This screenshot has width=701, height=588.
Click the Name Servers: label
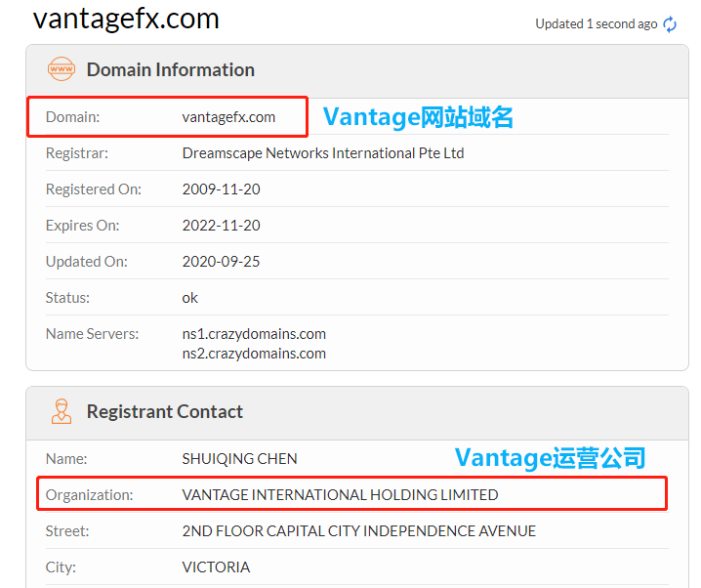pos(92,334)
